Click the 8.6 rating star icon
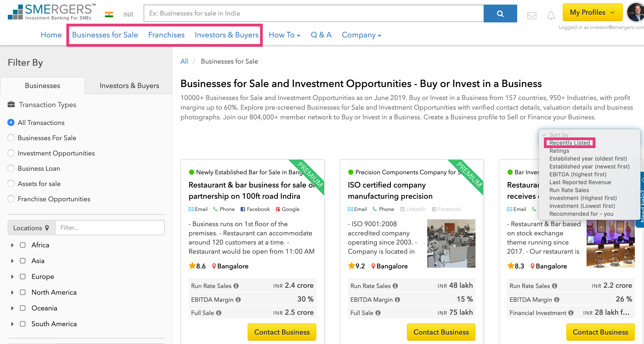Viewport: 644px width, 344px height. coord(192,266)
